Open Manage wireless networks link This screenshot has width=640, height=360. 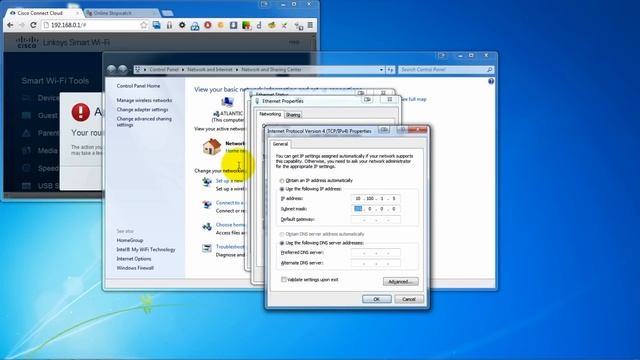click(144, 100)
